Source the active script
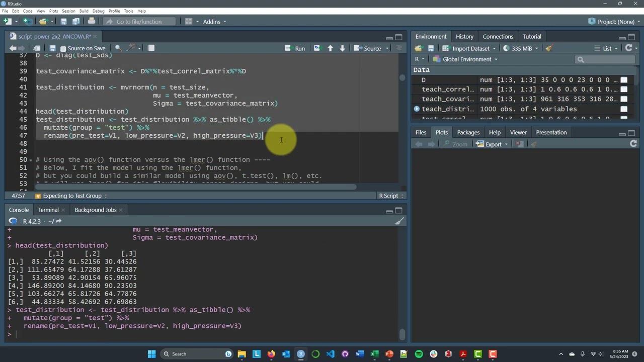This screenshot has width=644, height=362. pyautogui.click(x=368, y=48)
